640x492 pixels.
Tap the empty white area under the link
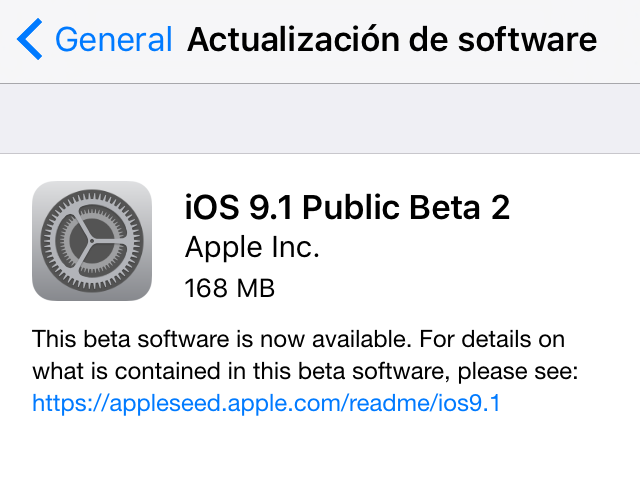(320, 455)
